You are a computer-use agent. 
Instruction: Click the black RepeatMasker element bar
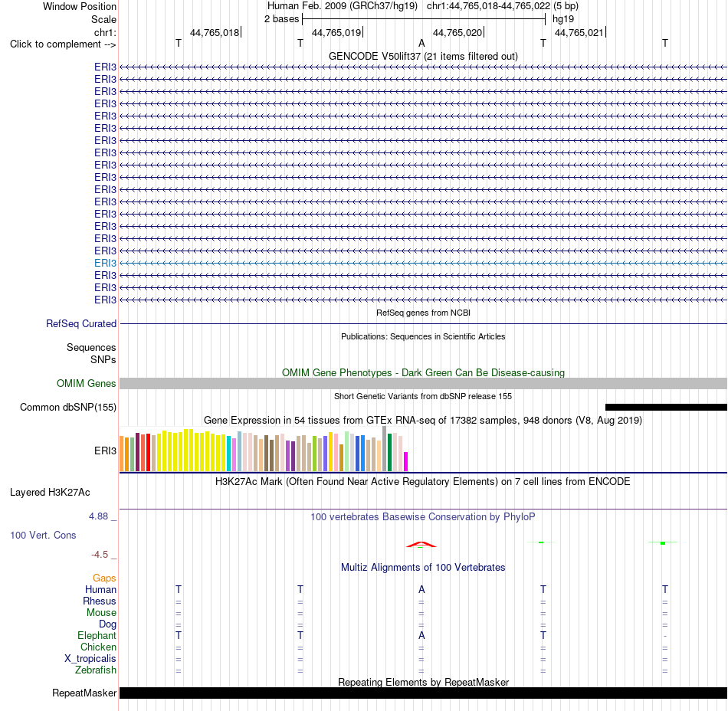pyautogui.click(x=423, y=693)
